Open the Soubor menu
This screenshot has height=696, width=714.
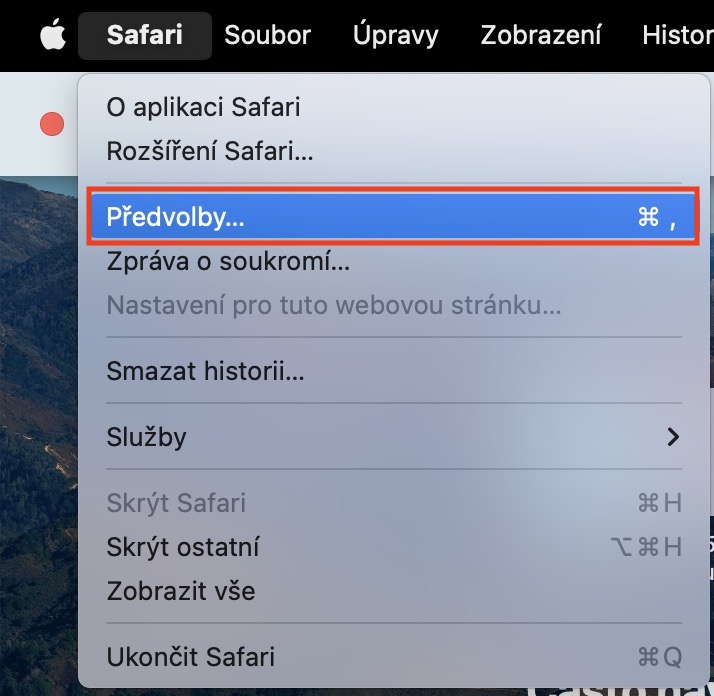[x=267, y=36]
